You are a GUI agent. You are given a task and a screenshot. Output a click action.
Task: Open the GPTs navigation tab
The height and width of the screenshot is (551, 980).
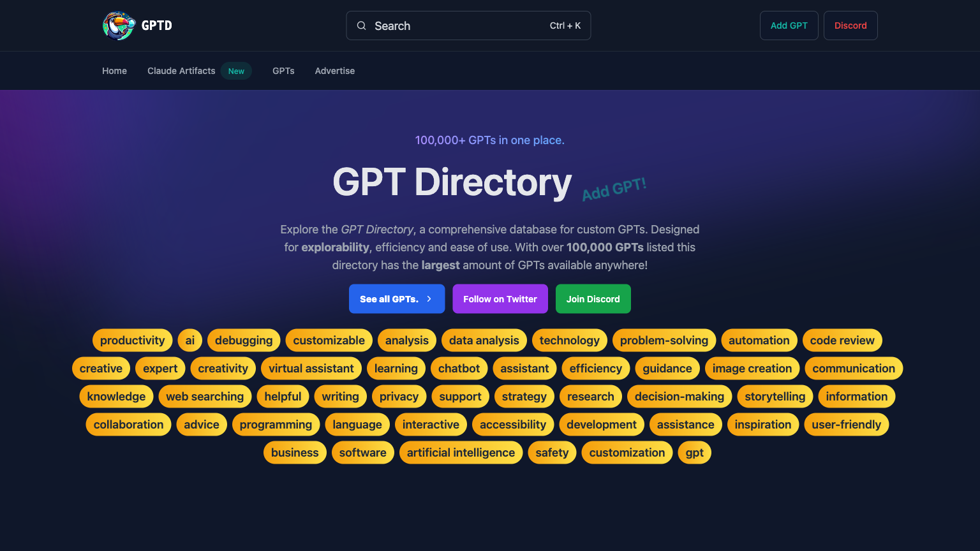[283, 71]
